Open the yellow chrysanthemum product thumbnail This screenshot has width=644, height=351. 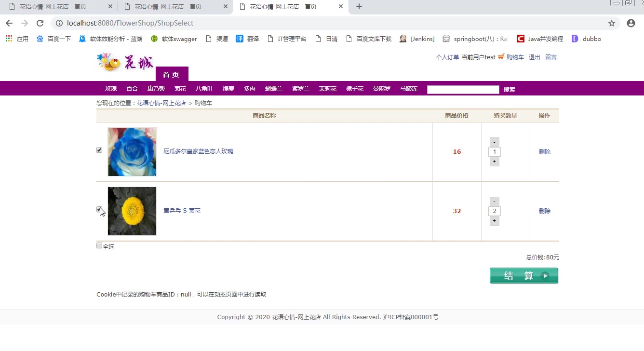pyautogui.click(x=132, y=211)
